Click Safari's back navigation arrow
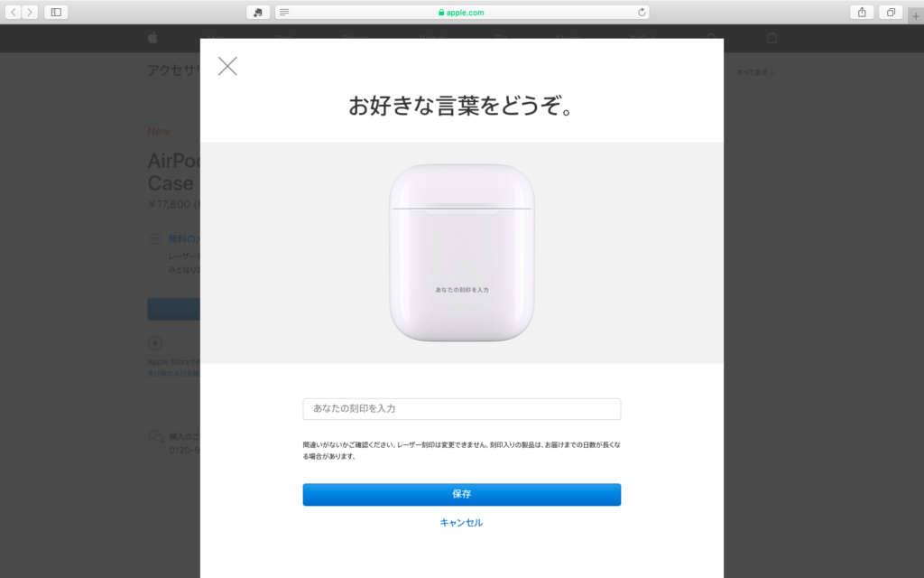The image size is (924, 578). [x=14, y=12]
